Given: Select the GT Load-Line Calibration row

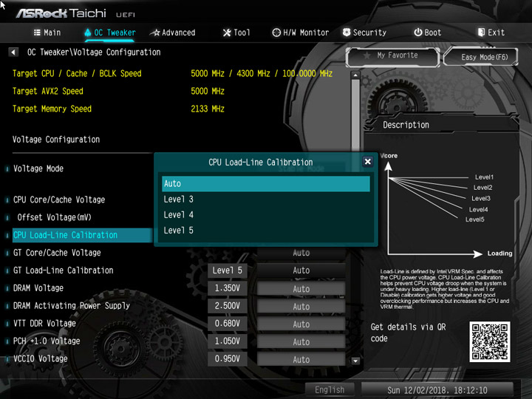Looking at the screenshot, I should 63,270.
